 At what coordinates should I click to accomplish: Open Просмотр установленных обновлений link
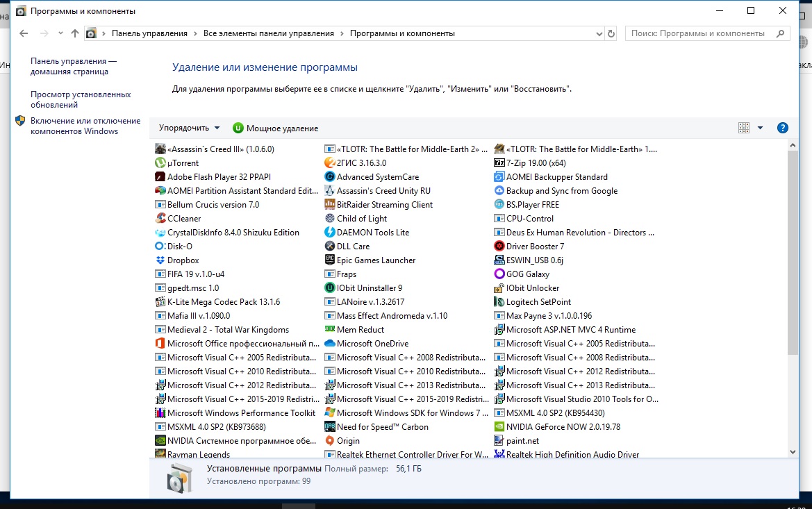coord(81,99)
